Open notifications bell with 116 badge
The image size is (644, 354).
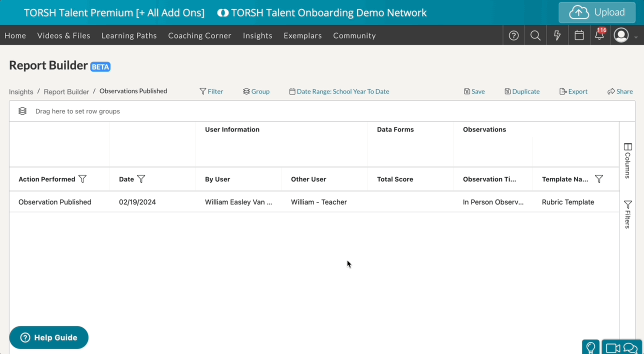coord(599,35)
